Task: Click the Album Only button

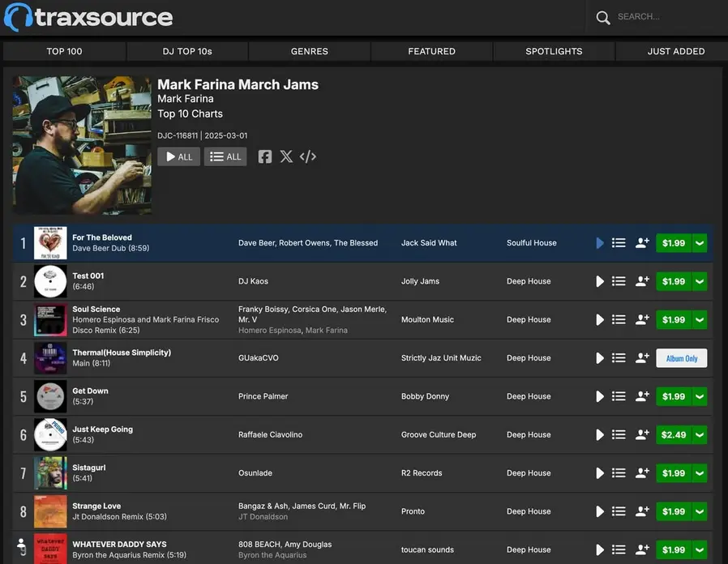Action: (x=682, y=358)
